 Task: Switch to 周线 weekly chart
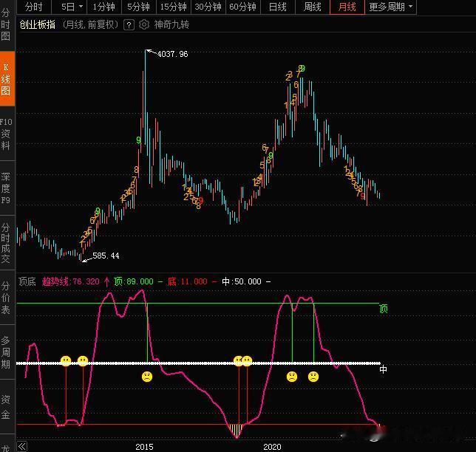tap(313, 7)
